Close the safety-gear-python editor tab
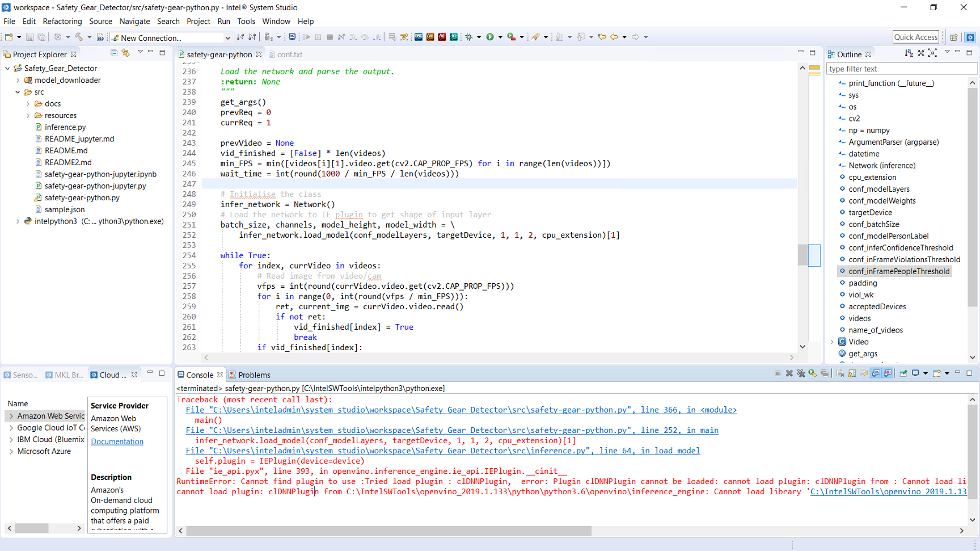This screenshot has width=980, height=551. coord(259,54)
